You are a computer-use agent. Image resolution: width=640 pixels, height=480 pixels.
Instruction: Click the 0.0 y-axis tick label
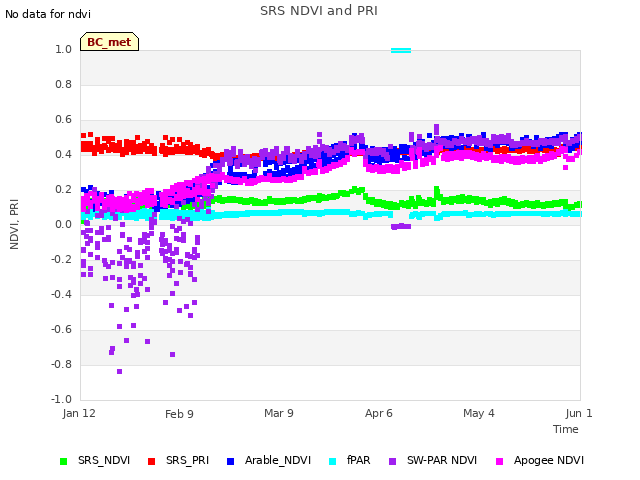coord(64,224)
